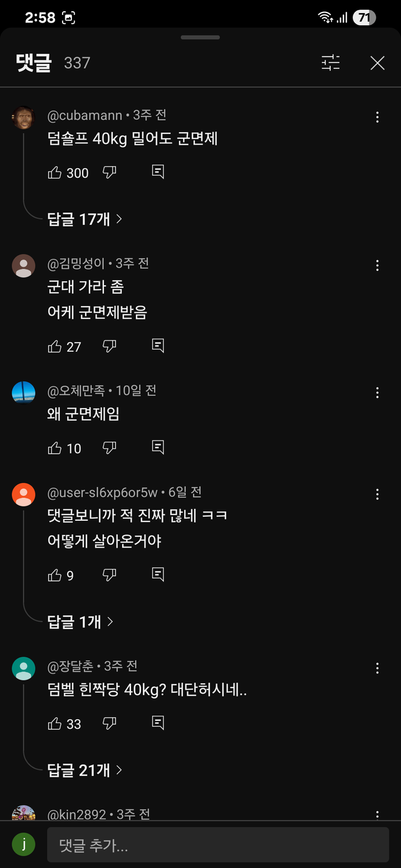Image resolution: width=401 pixels, height=868 pixels.
Task: Expand 답글 17개 replies
Action: pos(85,219)
